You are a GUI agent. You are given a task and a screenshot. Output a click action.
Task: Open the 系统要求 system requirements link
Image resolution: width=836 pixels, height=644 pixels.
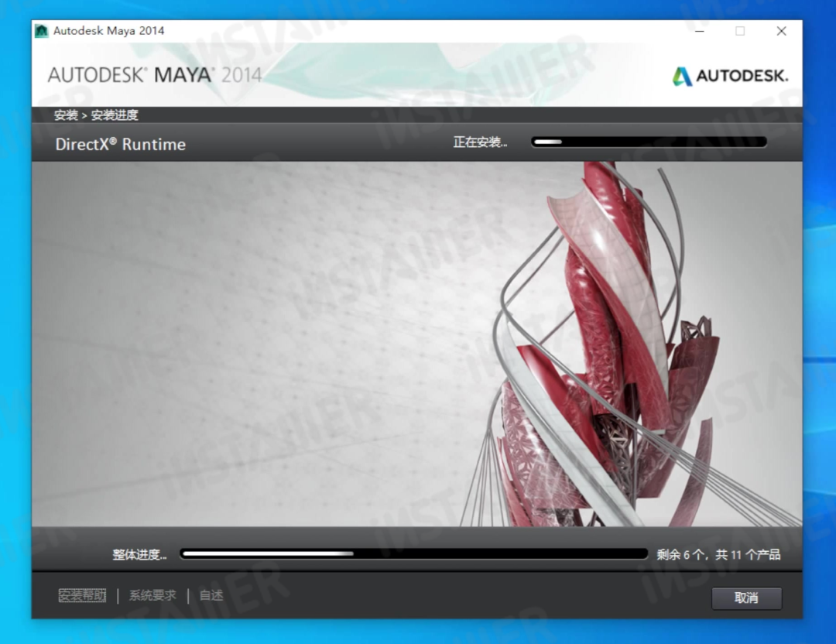(152, 595)
